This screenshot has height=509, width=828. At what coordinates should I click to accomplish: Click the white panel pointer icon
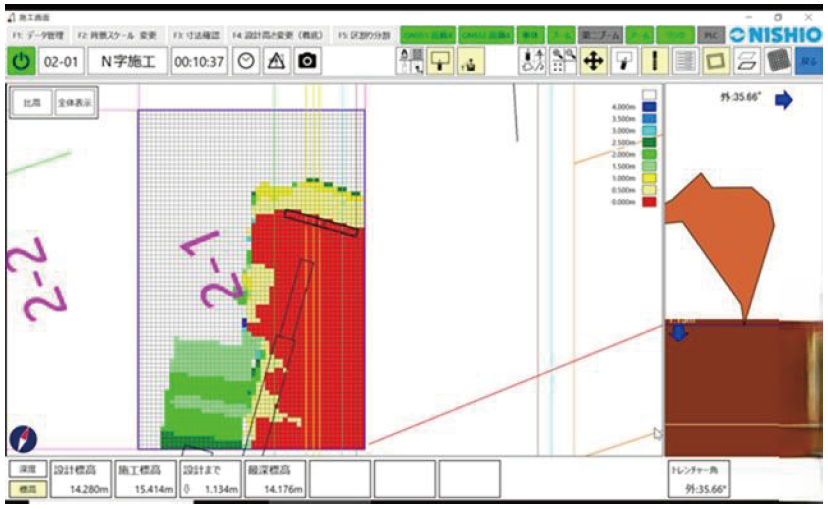pyautogui.click(x=624, y=61)
